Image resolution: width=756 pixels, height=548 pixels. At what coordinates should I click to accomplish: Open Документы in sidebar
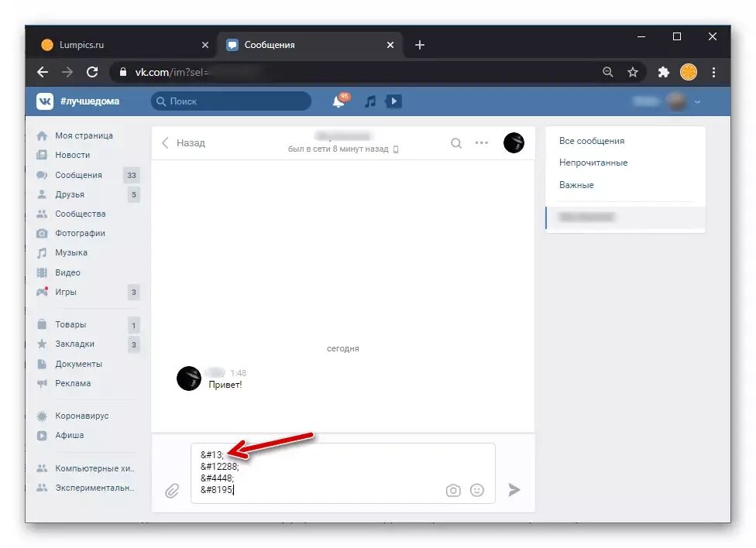78,364
